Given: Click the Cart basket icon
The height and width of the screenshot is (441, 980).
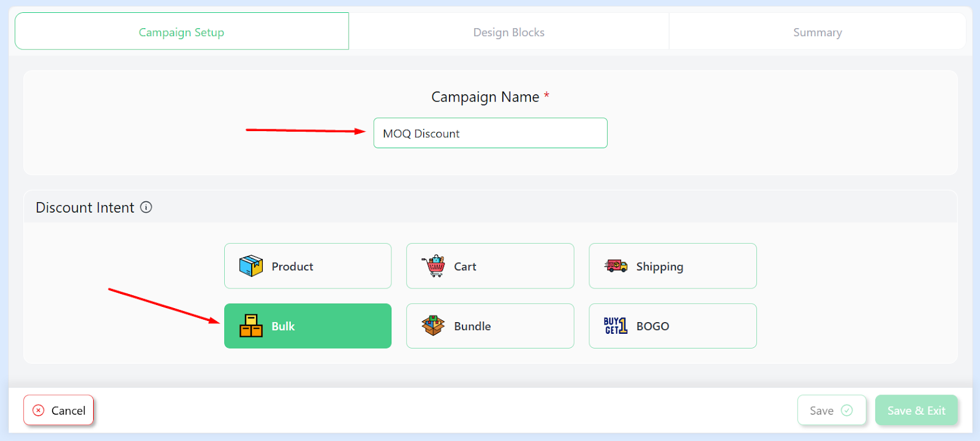Looking at the screenshot, I should [434, 266].
